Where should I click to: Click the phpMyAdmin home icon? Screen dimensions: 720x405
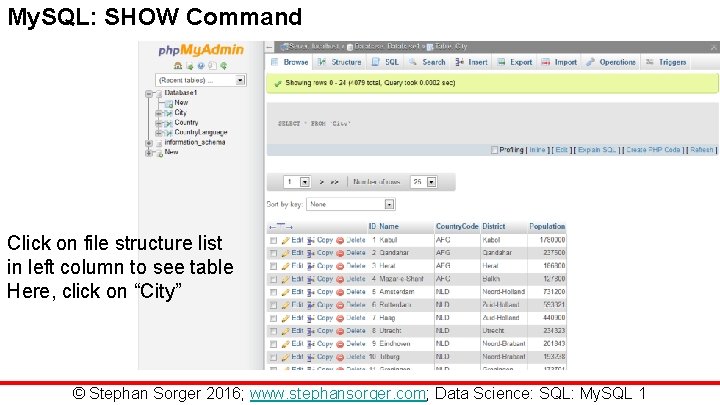(x=178, y=66)
